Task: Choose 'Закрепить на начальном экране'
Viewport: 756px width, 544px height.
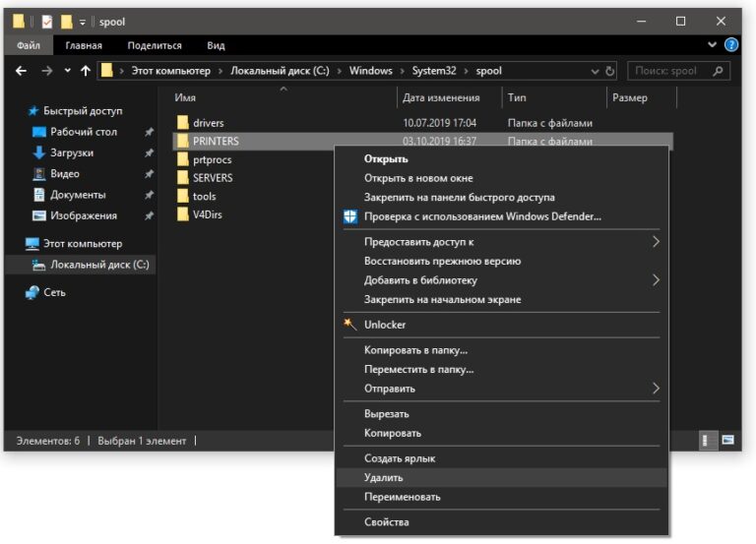Action: click(x=501, y=299)
